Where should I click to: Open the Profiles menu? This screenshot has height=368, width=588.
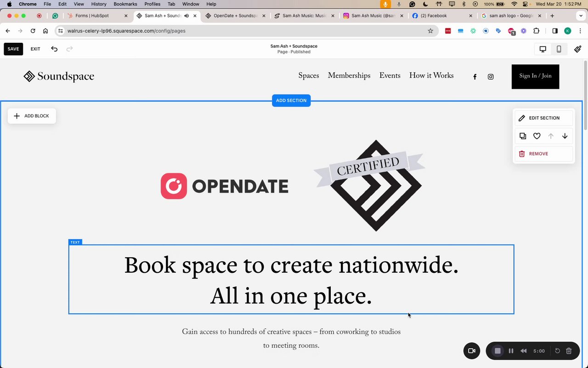(153, 4)
